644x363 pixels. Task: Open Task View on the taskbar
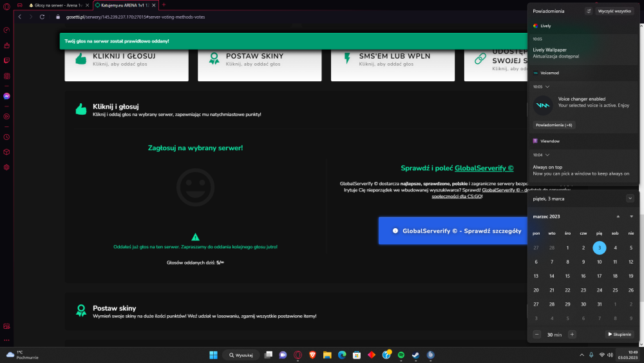268,355
